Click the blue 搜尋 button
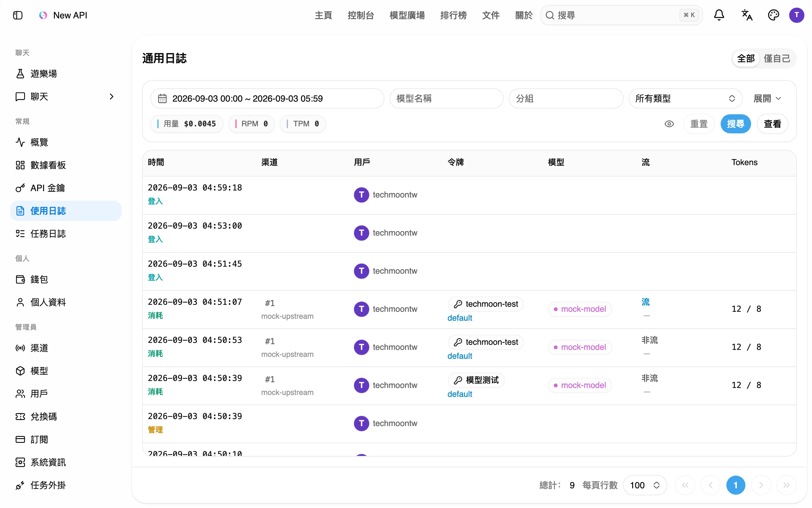This screenshot has height=508, width=812. click(x=736, y=124)
